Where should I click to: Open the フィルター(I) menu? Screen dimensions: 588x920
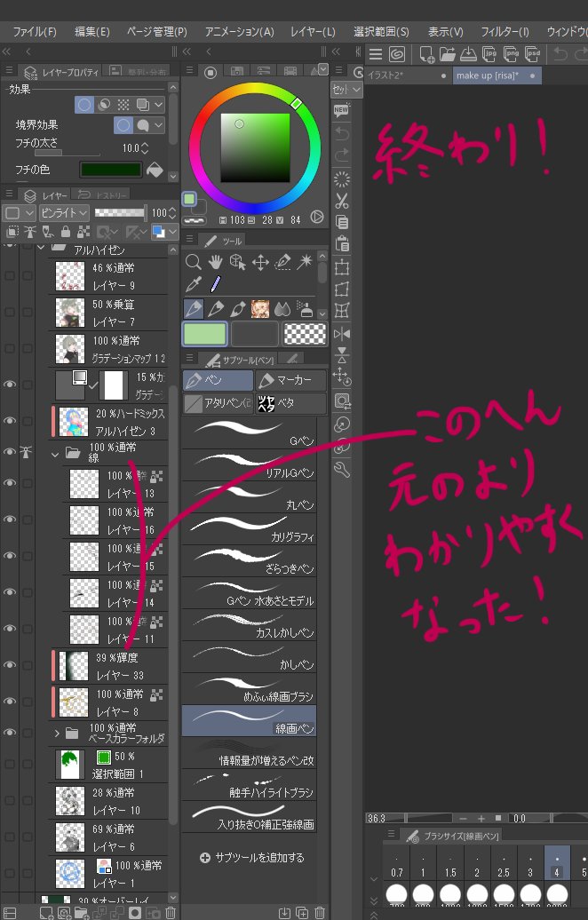(505, 32)
